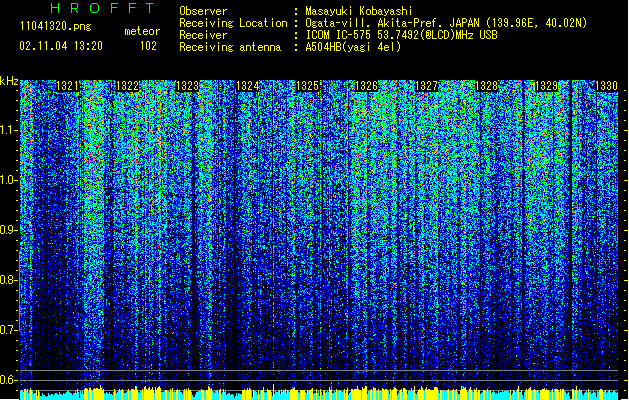
Task: Click the Receiving Location label
Action: [x=233, y=23]
